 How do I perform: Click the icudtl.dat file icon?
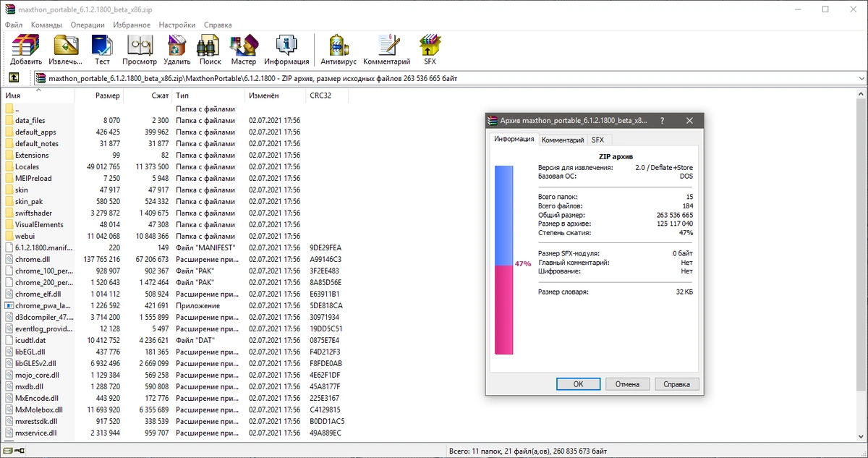(x=9, y=340)
